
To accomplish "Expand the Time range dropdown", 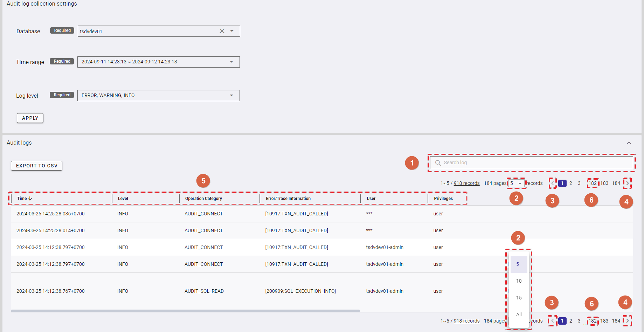I will (x=231, y=62).
